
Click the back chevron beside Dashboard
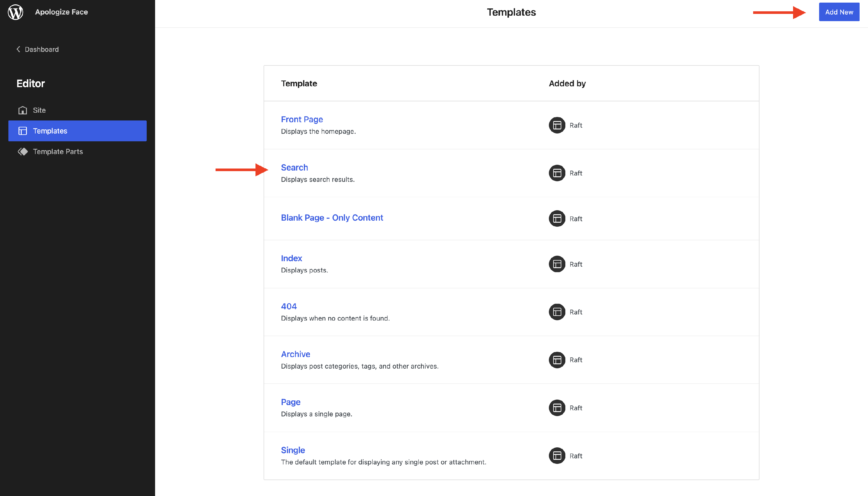coord(19,50)
